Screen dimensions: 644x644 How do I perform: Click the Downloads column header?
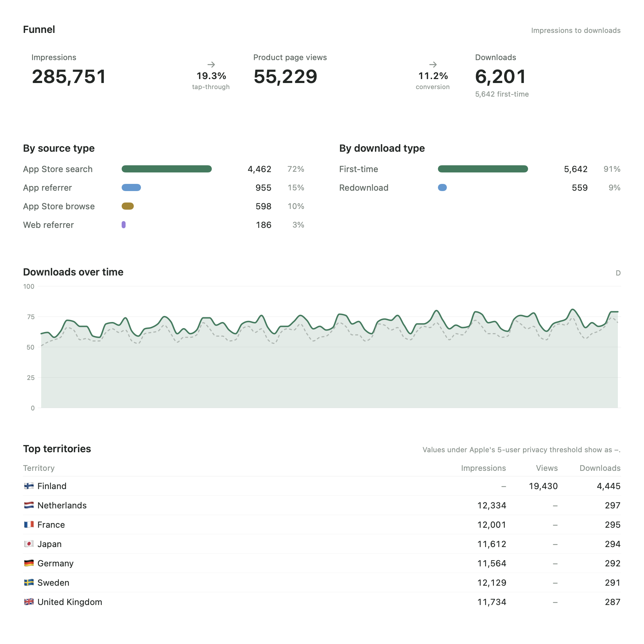pos(600,468)
